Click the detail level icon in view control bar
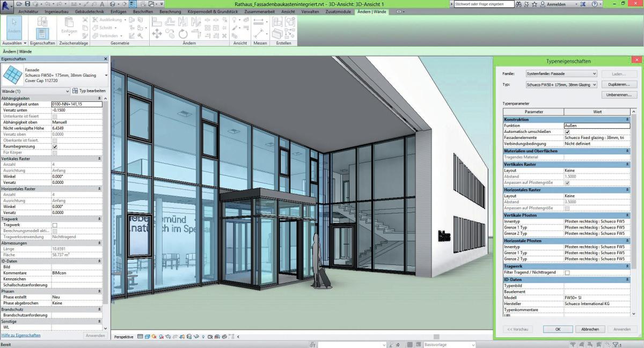The height and width of the screenshot is (348, 644). click(140, 336)
